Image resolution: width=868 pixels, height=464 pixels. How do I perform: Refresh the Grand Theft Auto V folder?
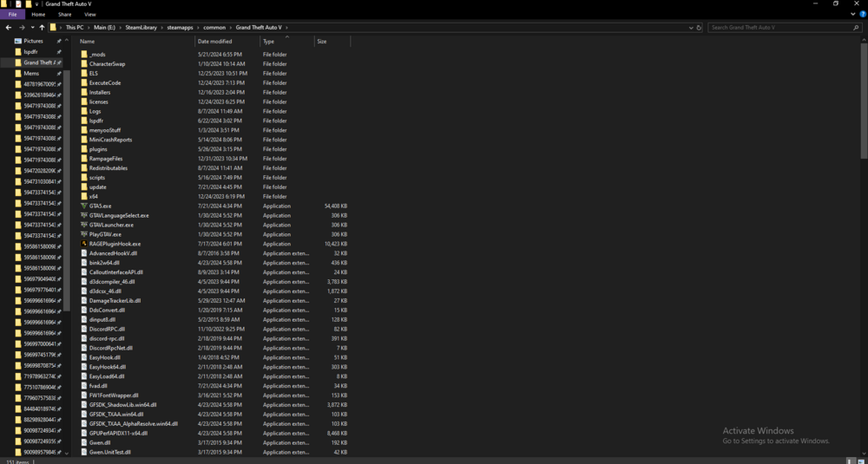tap(699, 27)
